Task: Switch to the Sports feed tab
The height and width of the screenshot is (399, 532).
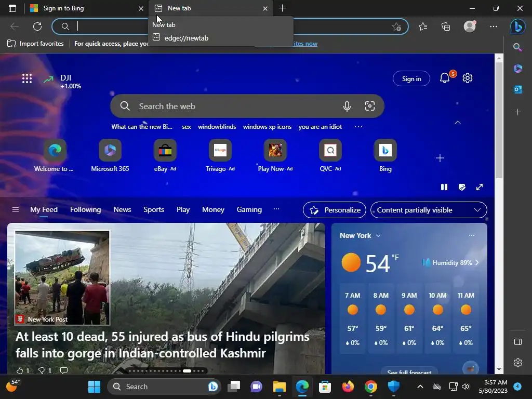Action: [x=154, y=210]
